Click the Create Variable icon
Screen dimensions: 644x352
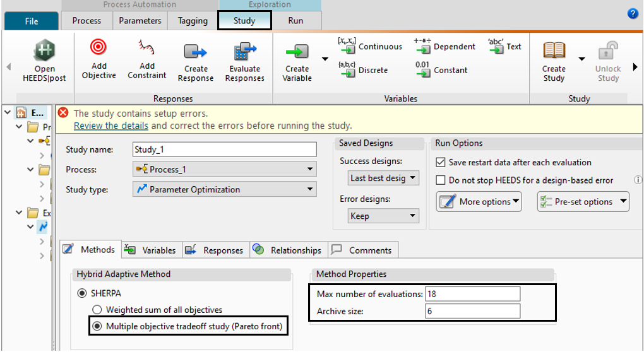click(297, 52)
